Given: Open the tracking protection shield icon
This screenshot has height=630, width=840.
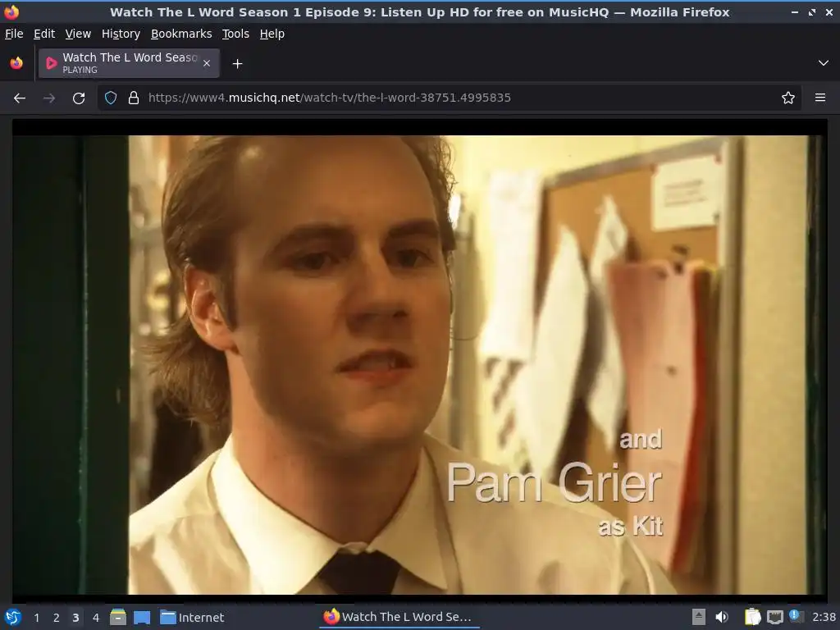Looking at the screenshot, I should pos(111,98).
